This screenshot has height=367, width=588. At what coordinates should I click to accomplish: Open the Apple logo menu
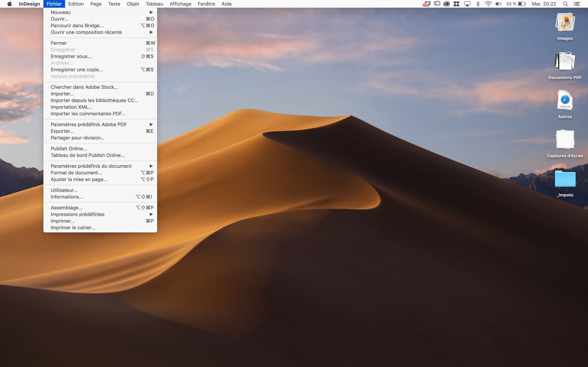pyautogui.click(x=9, y=4)
